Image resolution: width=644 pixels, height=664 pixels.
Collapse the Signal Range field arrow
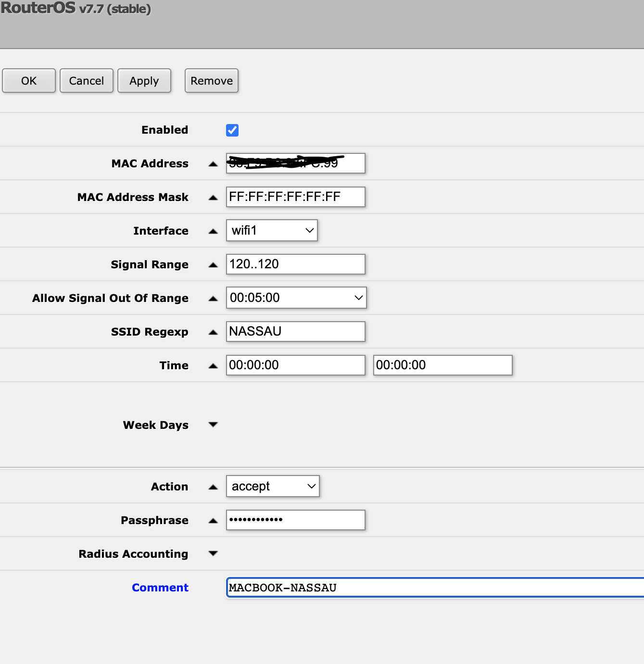click(213, 265)
